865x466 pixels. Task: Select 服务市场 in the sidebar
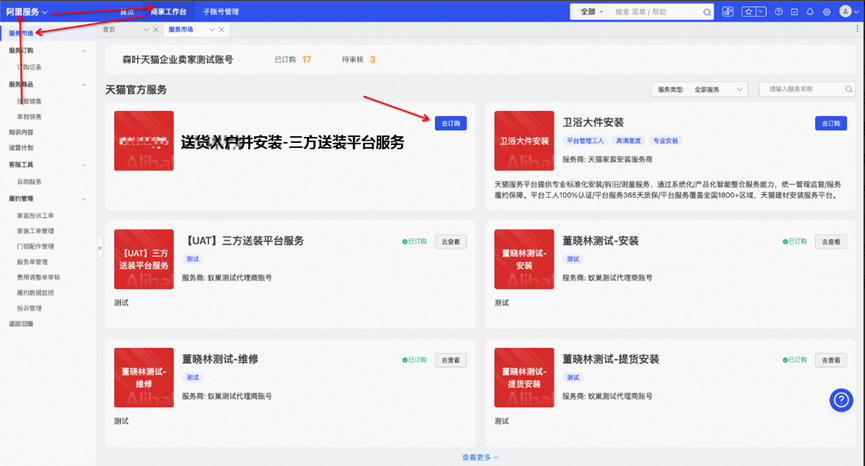pyautogui.click(x=21, y=33)
